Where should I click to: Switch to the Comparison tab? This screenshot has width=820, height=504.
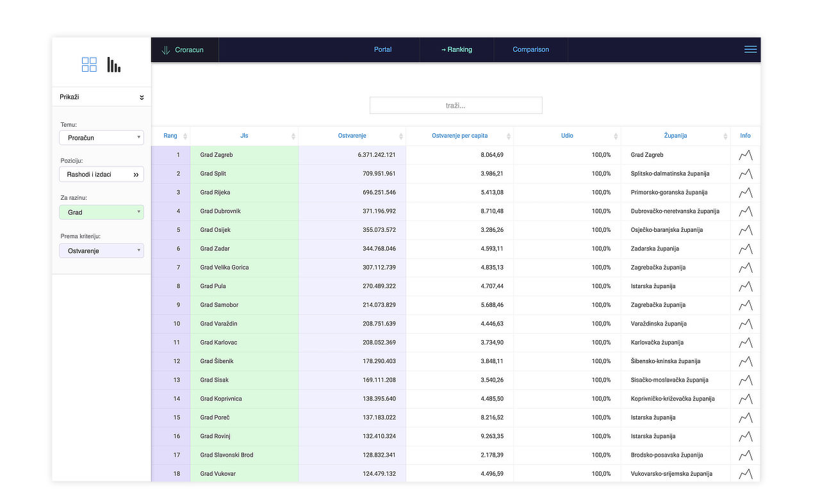point(530,49)
